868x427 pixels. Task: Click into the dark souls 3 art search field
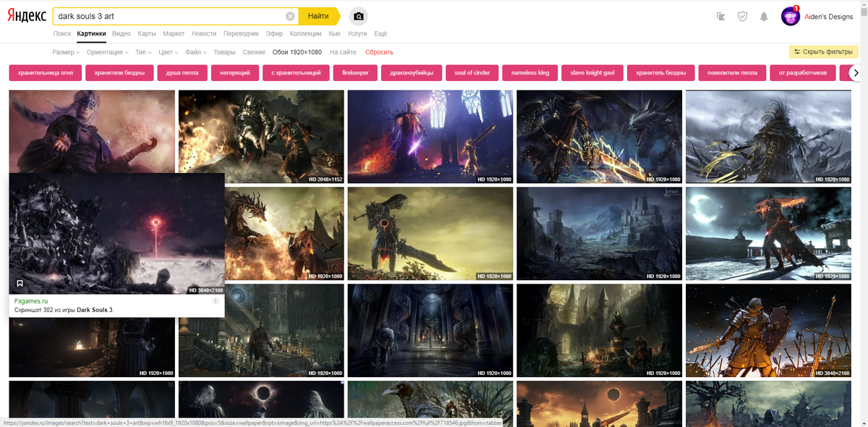click(170, 16)
